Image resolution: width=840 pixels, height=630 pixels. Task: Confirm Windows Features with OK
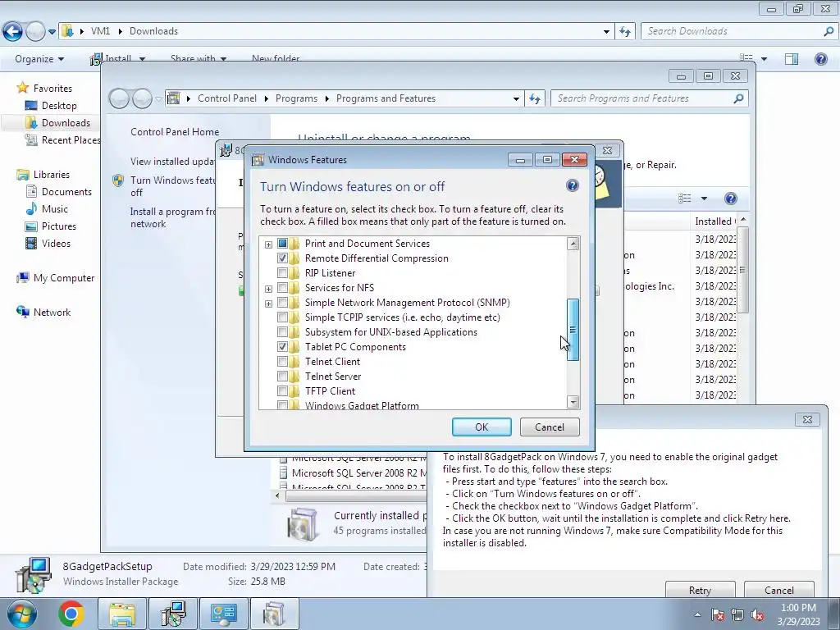click(x=482, y=427)
